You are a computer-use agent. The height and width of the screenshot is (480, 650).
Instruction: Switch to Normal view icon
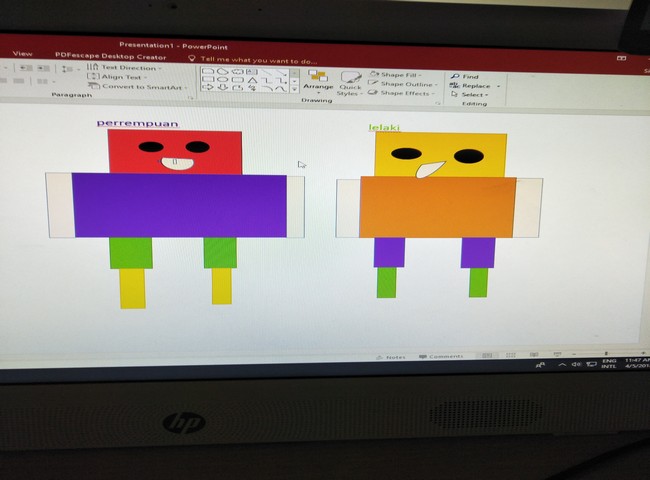487,356
